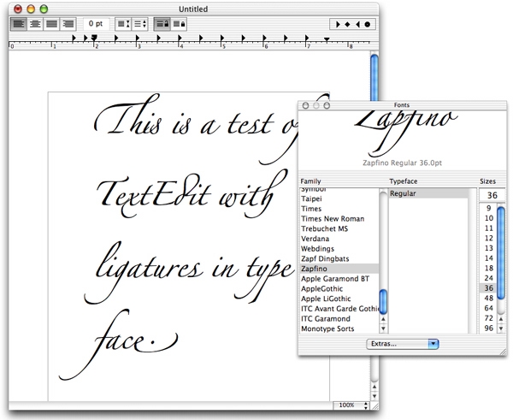Set font size to 18
This screenshot has width=513, height=420.
click(488, 268)
